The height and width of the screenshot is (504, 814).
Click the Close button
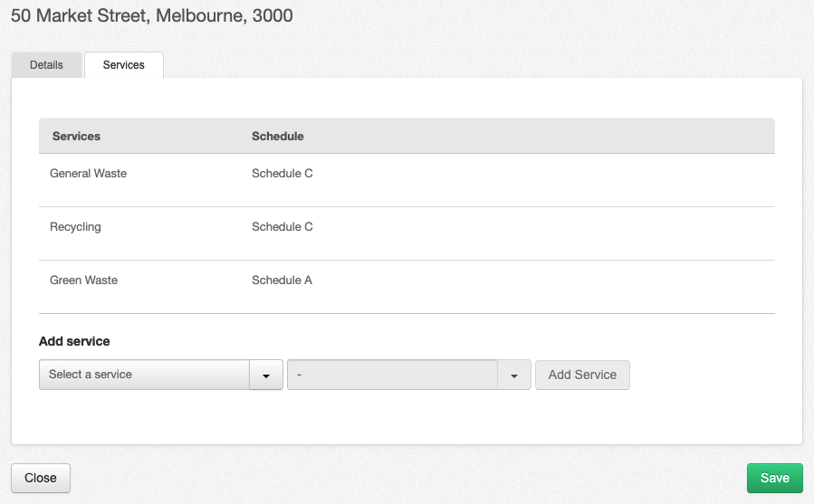(x=41, y=478)
